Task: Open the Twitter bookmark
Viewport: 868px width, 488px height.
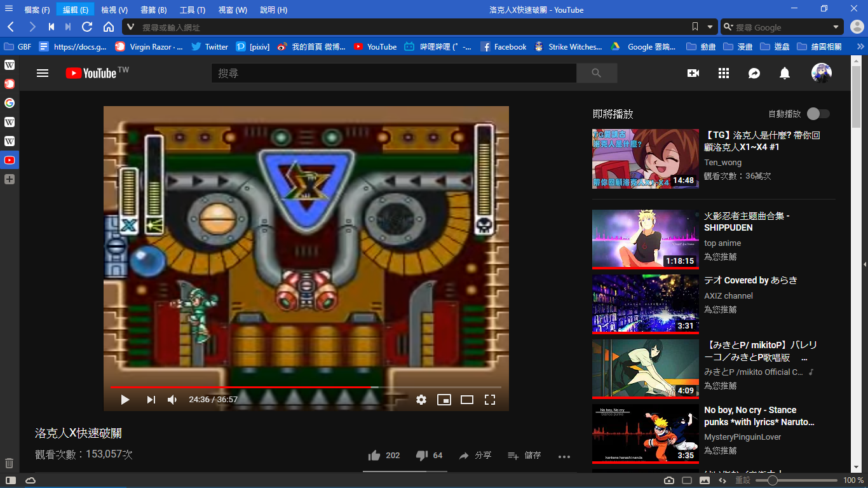Action: [210, 46]
